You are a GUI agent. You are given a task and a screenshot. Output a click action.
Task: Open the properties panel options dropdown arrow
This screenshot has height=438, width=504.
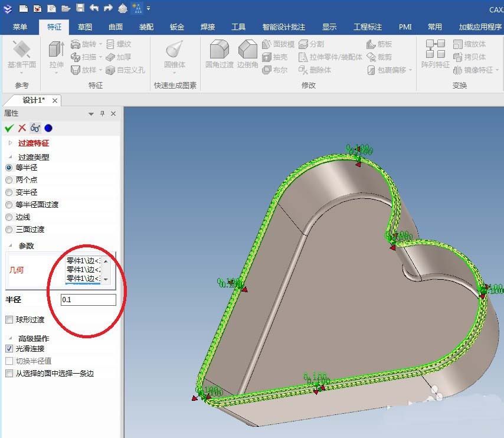coord(91,114)
